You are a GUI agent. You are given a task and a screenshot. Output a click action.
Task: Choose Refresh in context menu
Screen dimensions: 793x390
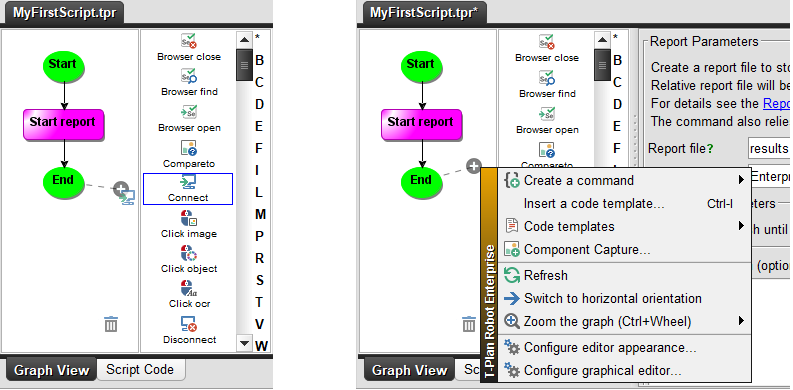coord(624,276)
